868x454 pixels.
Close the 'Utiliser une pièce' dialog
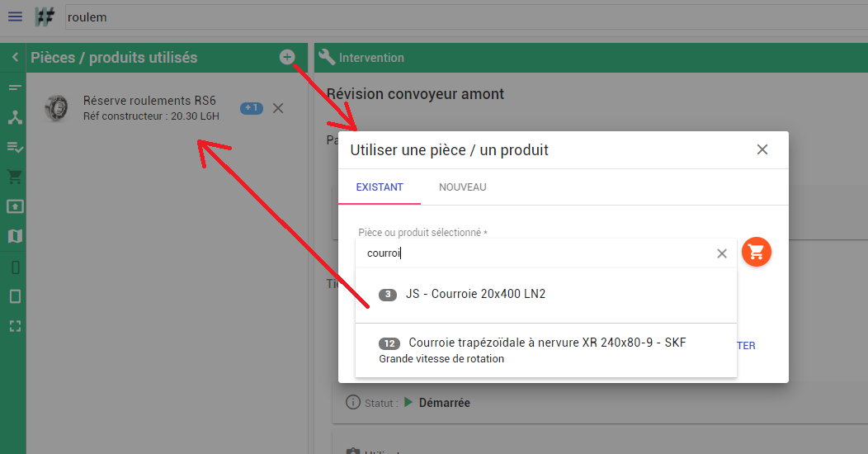[x=762, y=149]
